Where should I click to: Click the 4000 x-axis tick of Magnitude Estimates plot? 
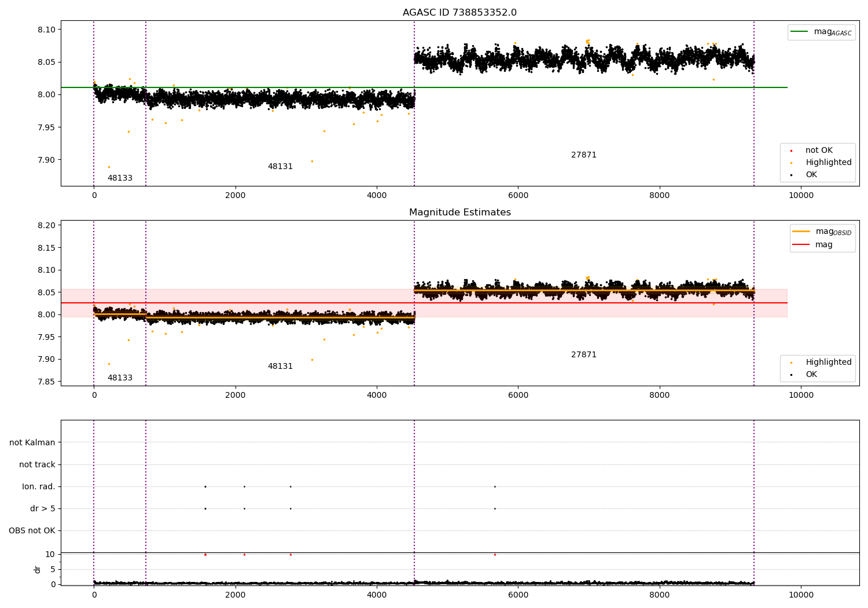(377, 395)
